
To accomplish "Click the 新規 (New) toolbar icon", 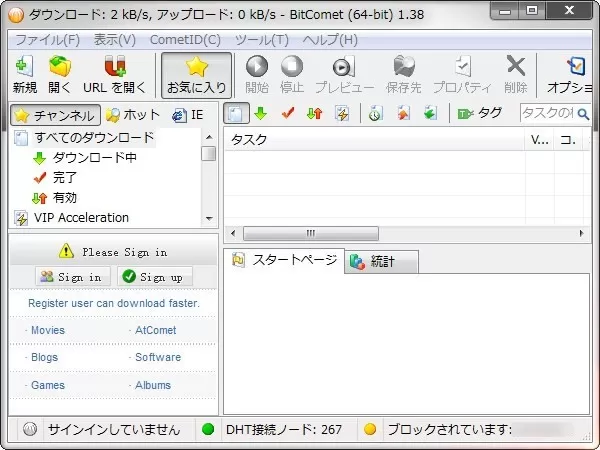I will click(x=24, y=67).
